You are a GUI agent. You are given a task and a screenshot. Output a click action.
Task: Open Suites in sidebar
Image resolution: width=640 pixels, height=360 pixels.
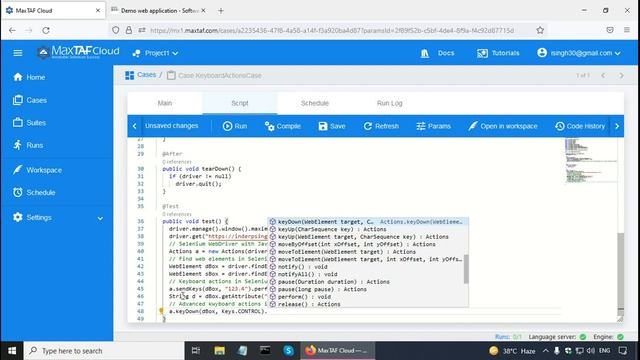click(29, 122)
